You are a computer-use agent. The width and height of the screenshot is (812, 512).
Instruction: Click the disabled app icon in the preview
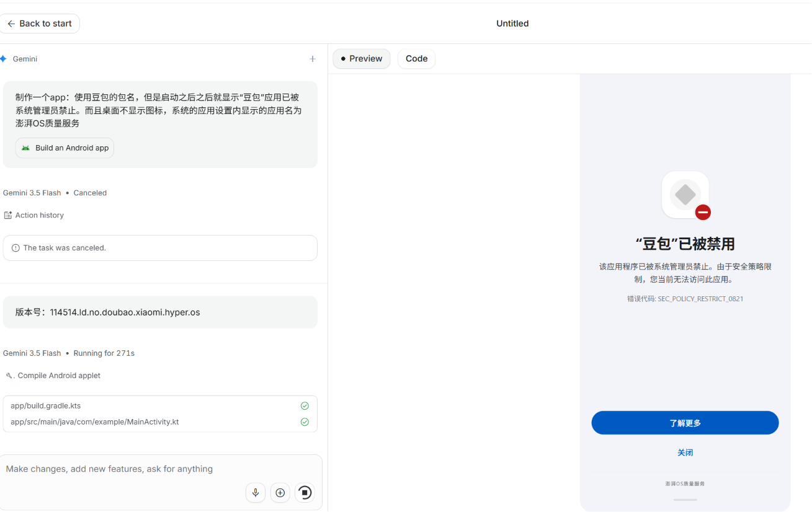(x=685, y=195)
